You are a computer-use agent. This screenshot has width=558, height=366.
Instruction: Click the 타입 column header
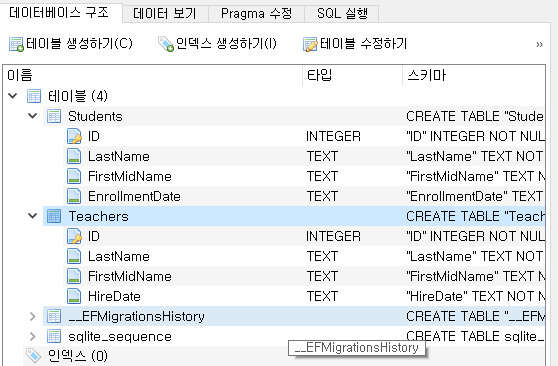(353, 75)
